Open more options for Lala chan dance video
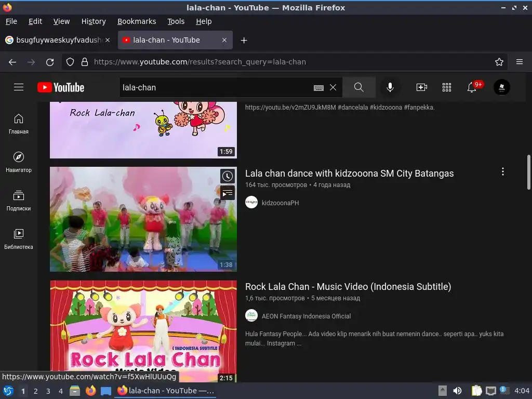Image resolution: width=532 pixels, height=399 pixels. (x=502, y=171)
